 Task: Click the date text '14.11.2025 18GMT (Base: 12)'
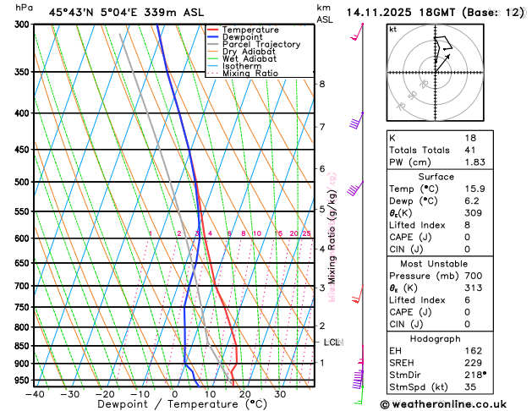pyautogui.click(x=436, y=13)
